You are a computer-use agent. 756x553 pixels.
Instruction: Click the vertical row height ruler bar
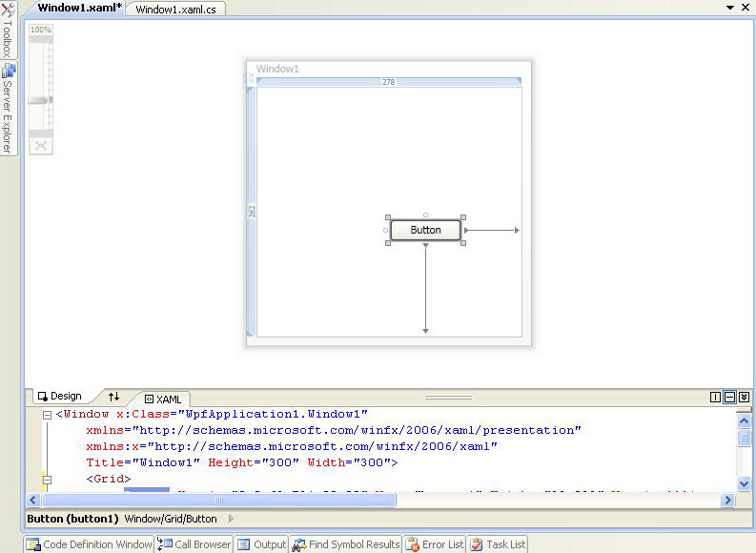click(x=251, y=211)
